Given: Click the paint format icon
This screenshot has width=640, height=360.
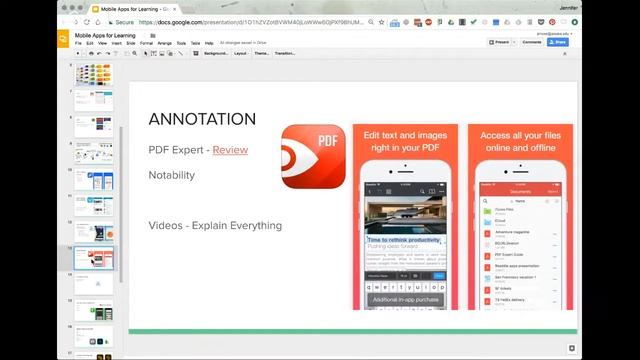Looking at the screenshot, I should (x=116, y=53).
